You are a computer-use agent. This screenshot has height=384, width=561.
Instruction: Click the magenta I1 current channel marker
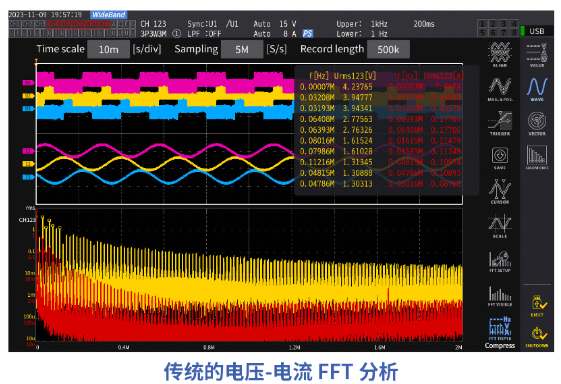(28, 151)
